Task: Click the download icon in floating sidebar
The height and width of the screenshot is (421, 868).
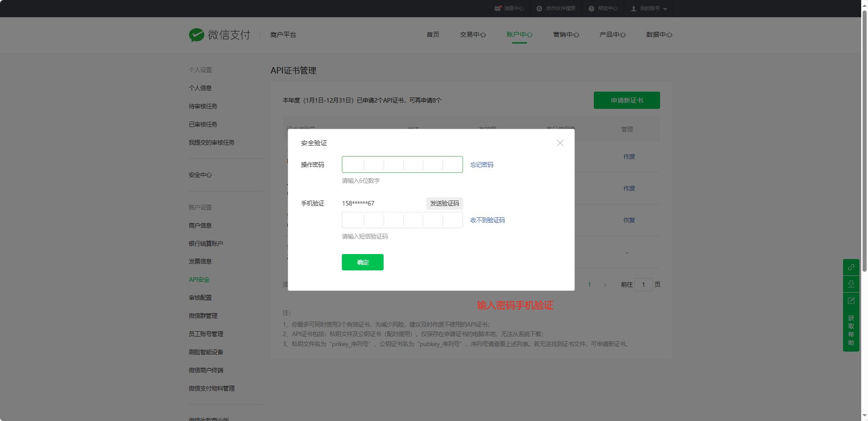Action: coord(851,284)
